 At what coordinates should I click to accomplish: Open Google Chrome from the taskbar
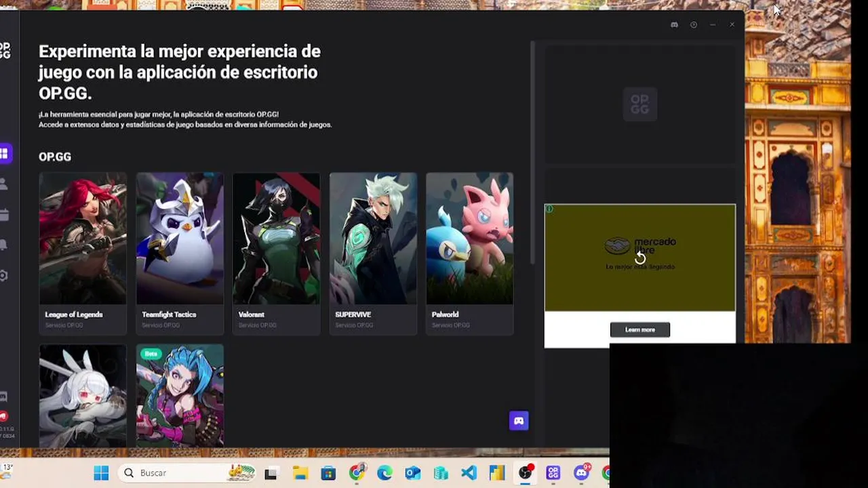(x=357, y=473)
